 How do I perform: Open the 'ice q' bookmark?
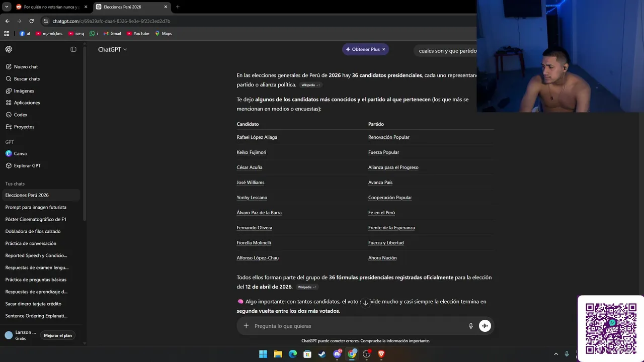75,34
